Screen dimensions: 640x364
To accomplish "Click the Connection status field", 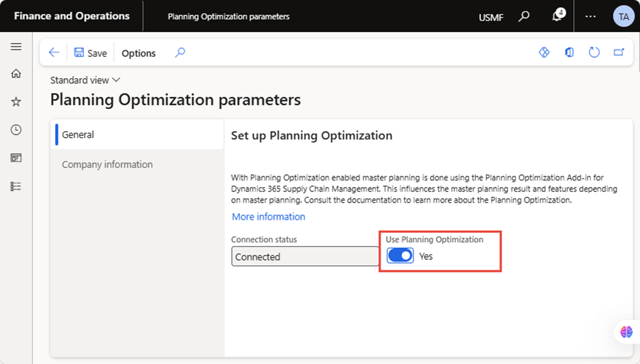I will click(305, 256).
